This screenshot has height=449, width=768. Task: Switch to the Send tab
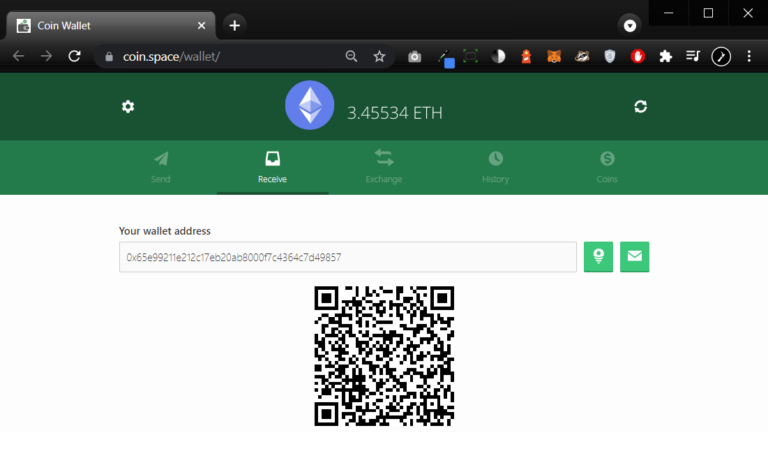[x=161, y=167]
